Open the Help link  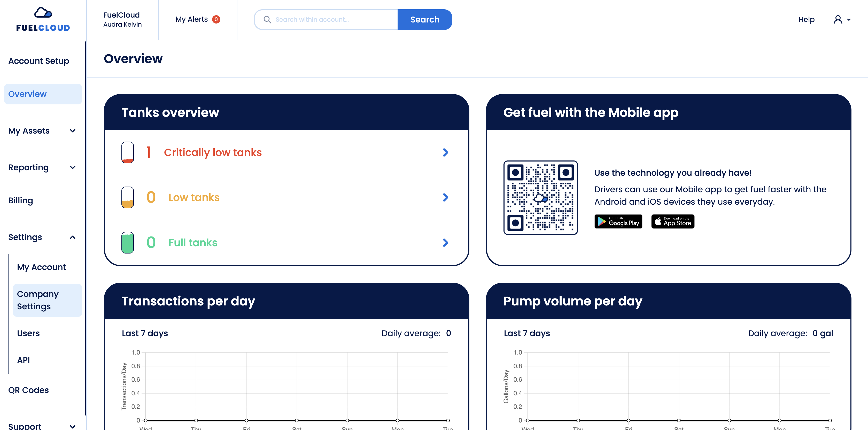[x=806, y=20]
